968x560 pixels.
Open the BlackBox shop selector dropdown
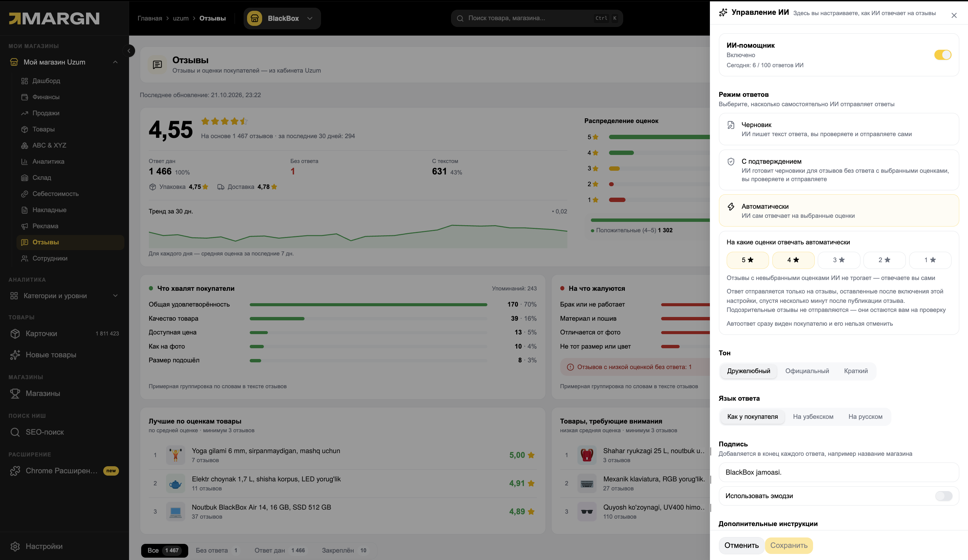(282, 18)
